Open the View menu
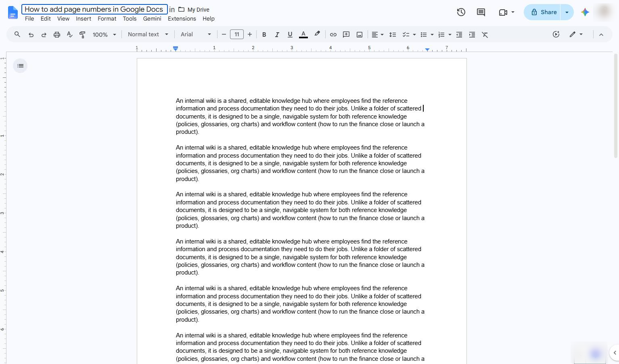The width and height of the screenshot is (619, 364). pos(63,19)
